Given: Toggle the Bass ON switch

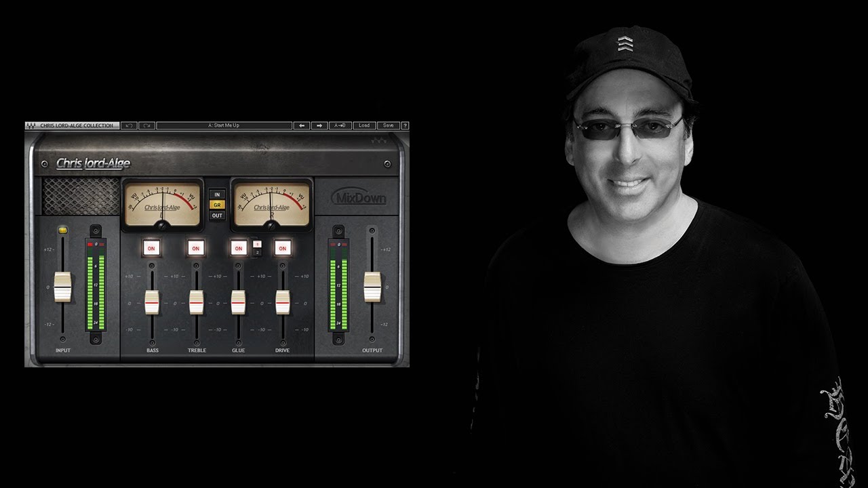Looking at the screenshot, I should point(151,249).
